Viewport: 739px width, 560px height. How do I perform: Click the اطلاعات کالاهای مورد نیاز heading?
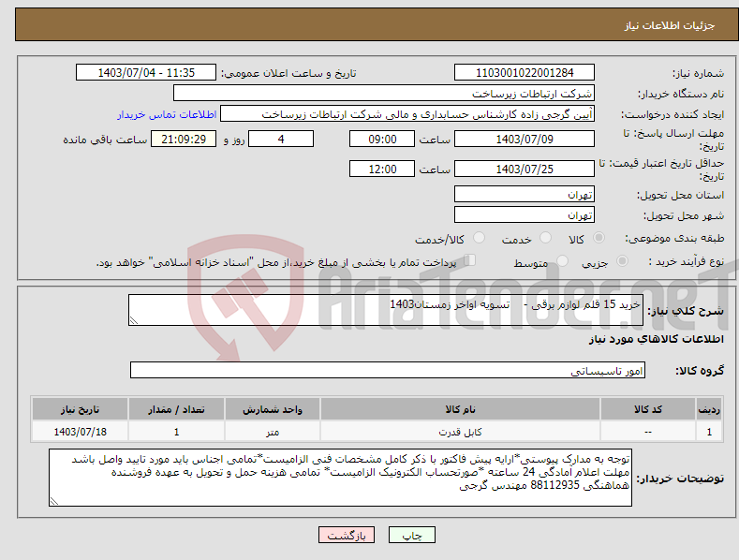point(656,339)
